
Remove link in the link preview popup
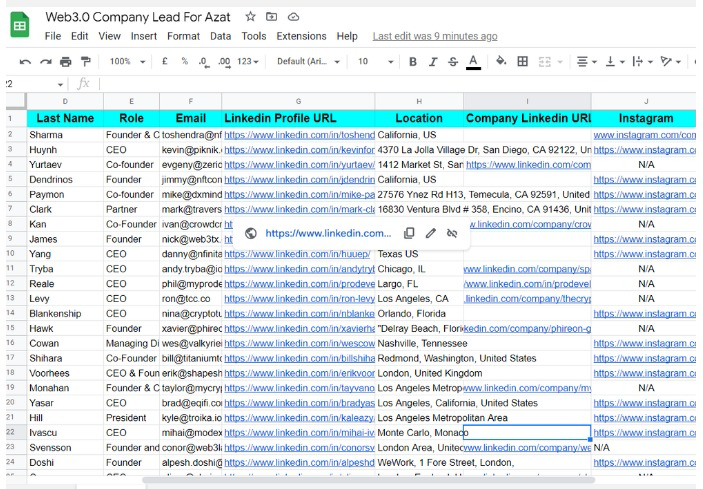[452, 233]
